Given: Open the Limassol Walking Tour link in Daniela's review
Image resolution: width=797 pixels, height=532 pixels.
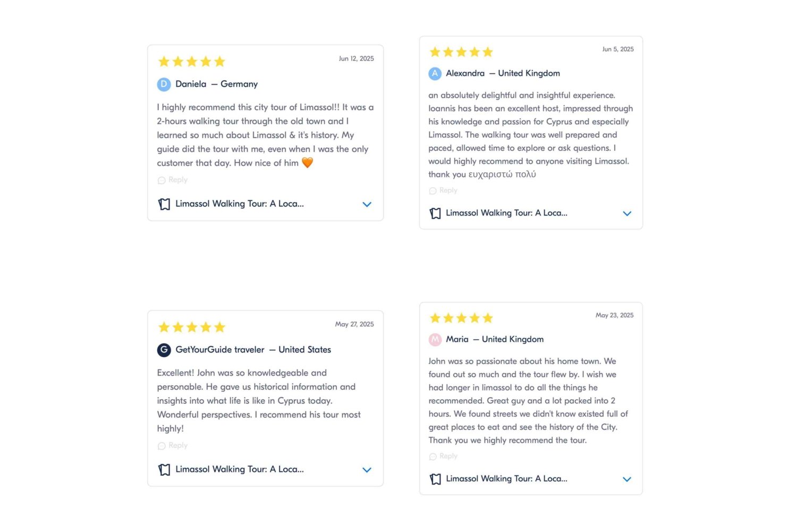Looking at the screenshot, I should (240, 204).
